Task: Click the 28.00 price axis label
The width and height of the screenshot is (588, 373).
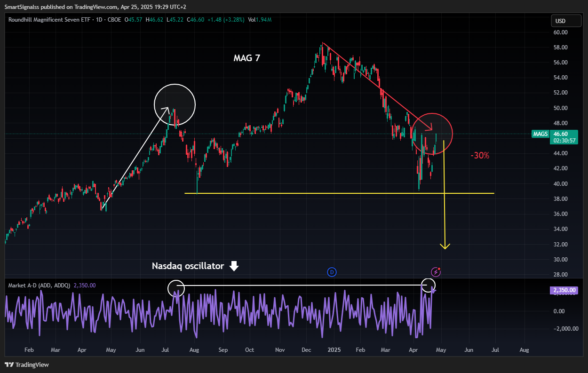Action: [x=561, y=275]
